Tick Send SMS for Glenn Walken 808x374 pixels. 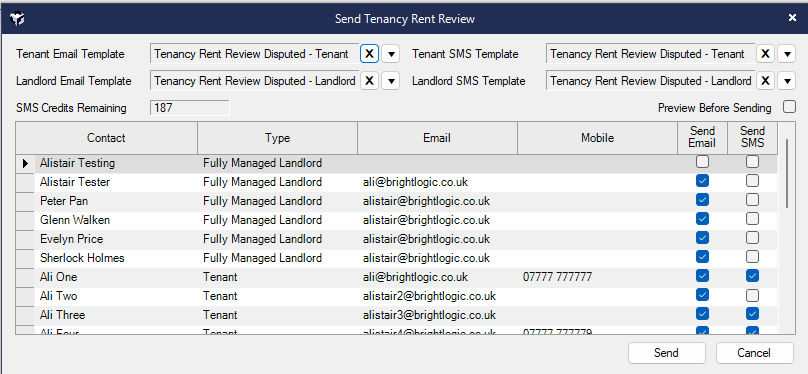coord(752,219)
